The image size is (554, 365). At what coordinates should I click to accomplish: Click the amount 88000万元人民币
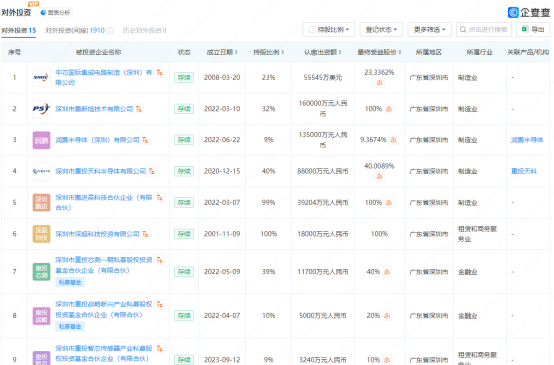click(x=323, y=171)
